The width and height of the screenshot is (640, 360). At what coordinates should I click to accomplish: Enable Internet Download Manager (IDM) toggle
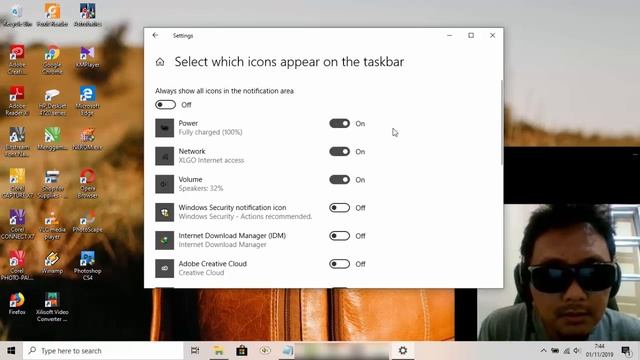point(340,236)
